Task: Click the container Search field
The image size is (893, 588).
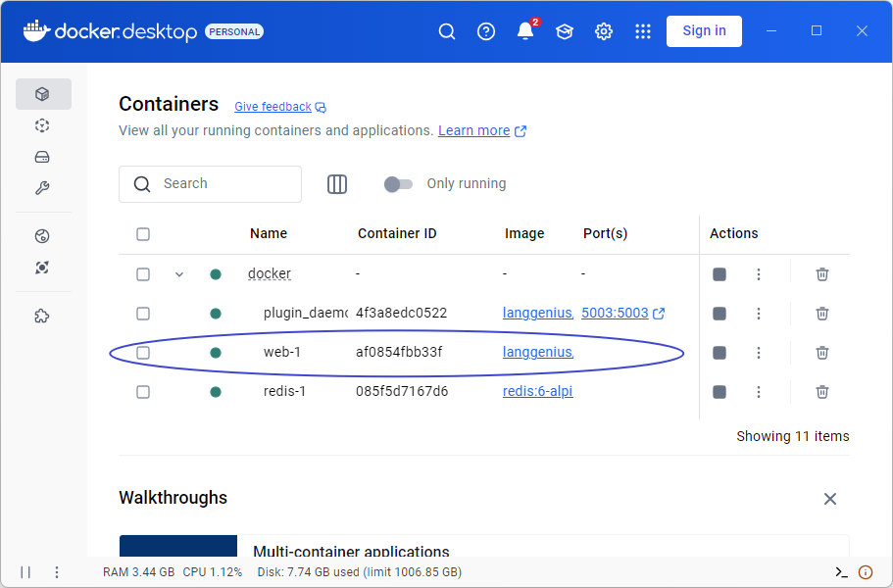Action: pos(210,184)
